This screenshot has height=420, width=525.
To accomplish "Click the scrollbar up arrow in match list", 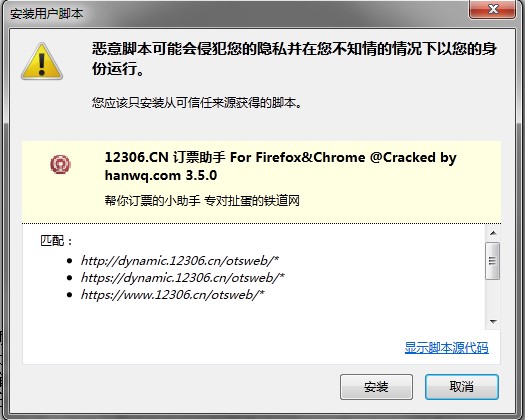I will pos(493,233).
